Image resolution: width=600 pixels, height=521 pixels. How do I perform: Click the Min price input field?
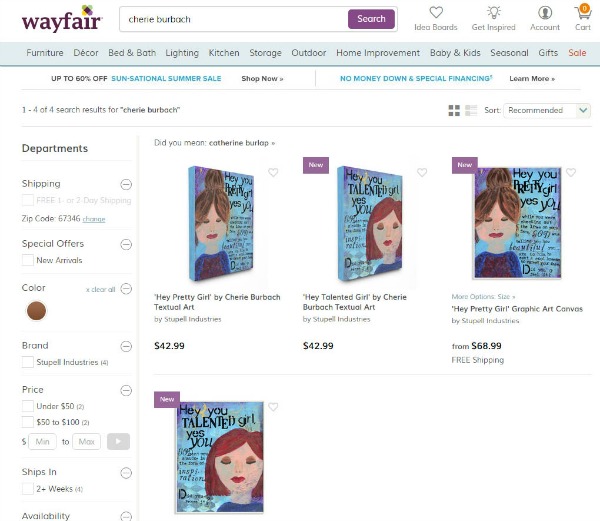[x=42, y=441]
